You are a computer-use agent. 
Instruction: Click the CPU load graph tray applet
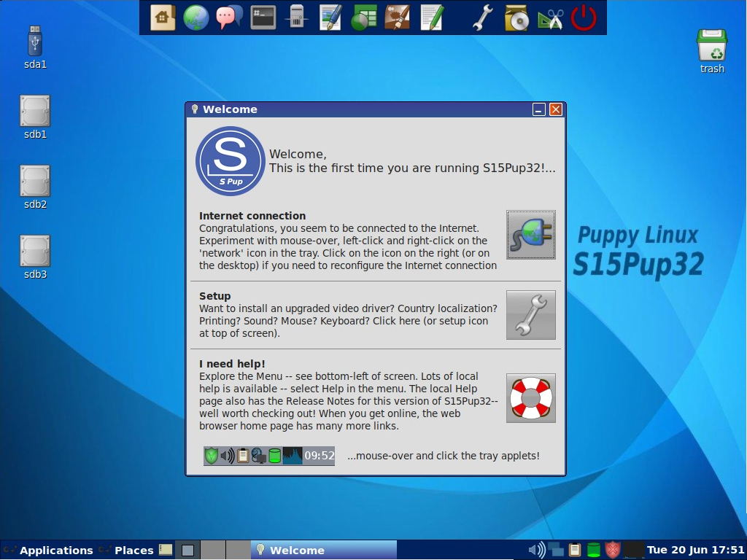[634, 550]
